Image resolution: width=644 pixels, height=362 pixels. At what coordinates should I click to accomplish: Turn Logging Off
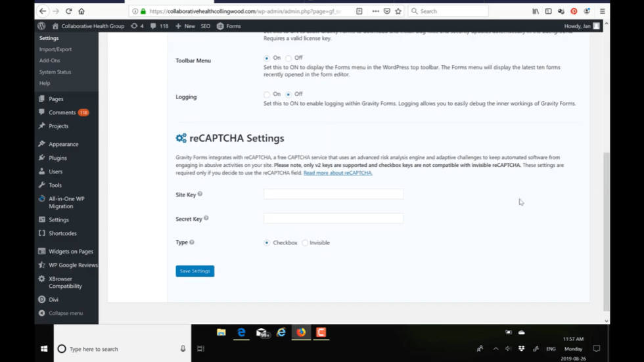288,95
